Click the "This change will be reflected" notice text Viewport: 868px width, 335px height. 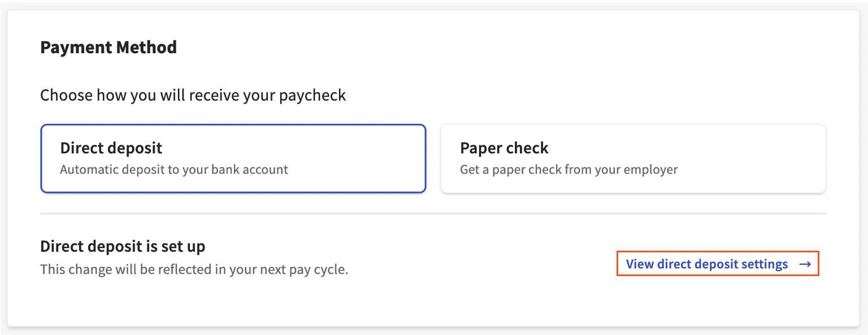[x=194, y=269]
